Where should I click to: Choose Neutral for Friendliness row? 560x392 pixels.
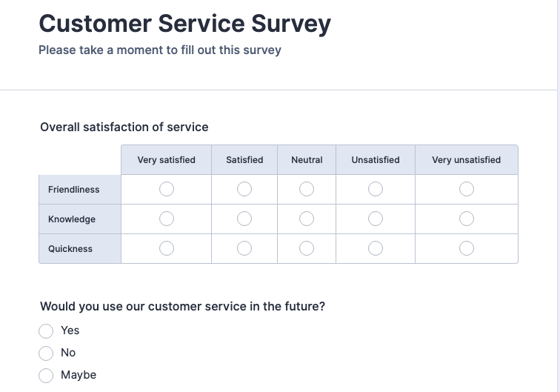[x=307, y=189]
